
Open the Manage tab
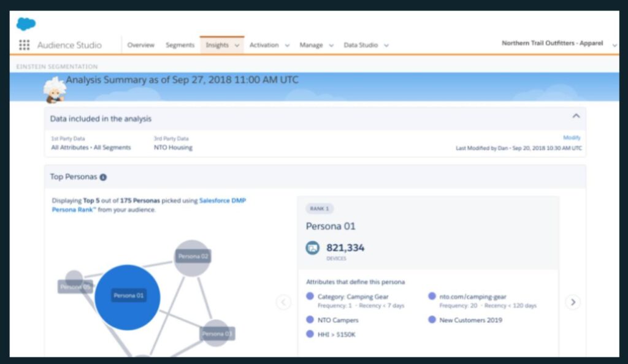[311, 45]
